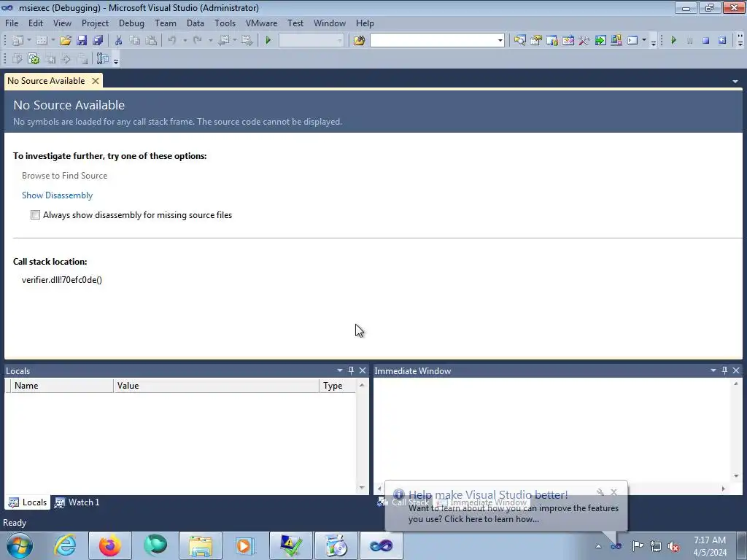
Task: Expand the Find combo box dropdown
Action: pos(500,41)
